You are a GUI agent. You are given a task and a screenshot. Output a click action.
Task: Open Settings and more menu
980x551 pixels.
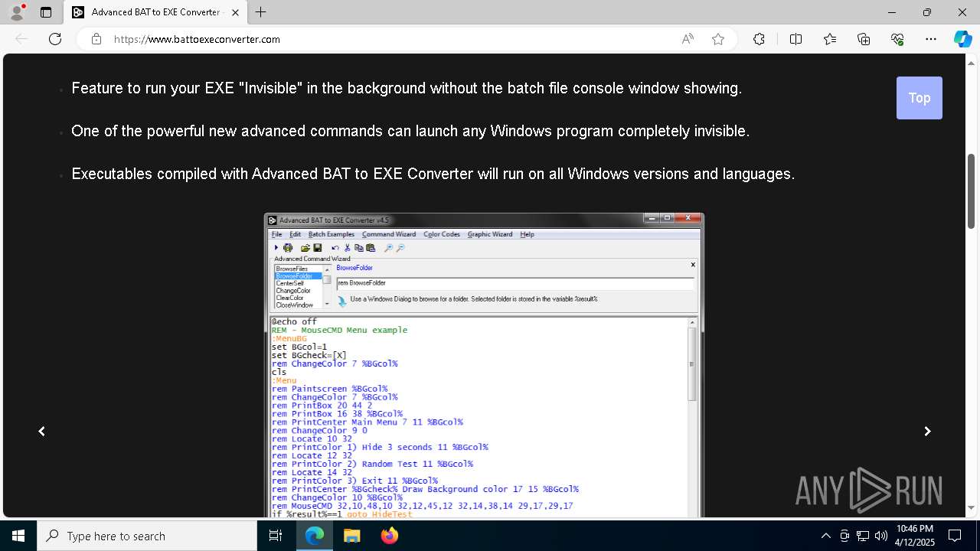tap(931, 39)
